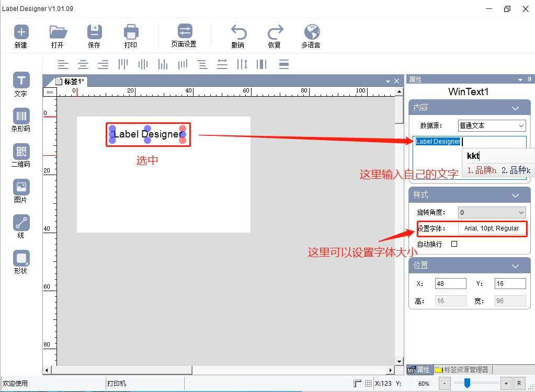Align objects to bottom edge
Image resolution: width=535 pixels, height=392 pixels.
(163, 64)
